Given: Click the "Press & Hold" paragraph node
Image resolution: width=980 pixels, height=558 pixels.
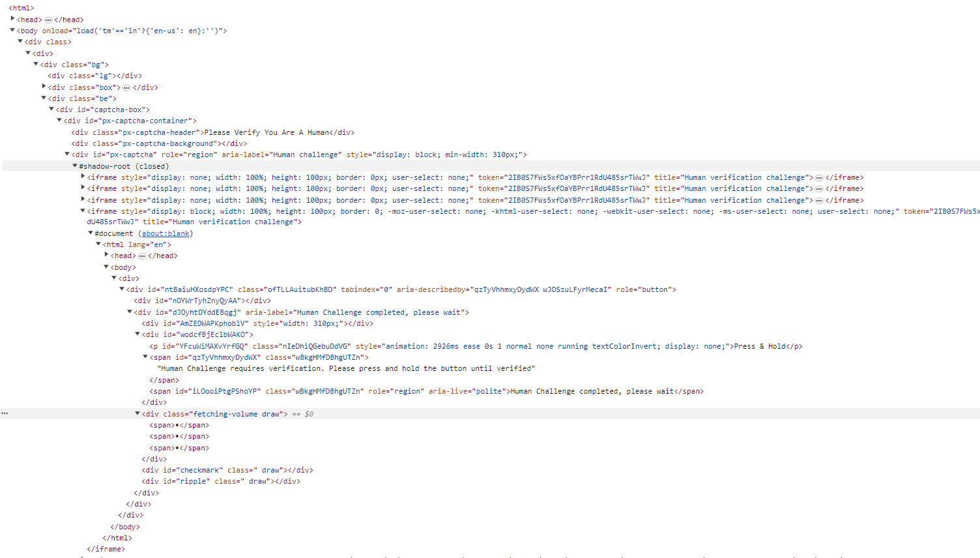Looking at the screenshot, I should 760,346.
